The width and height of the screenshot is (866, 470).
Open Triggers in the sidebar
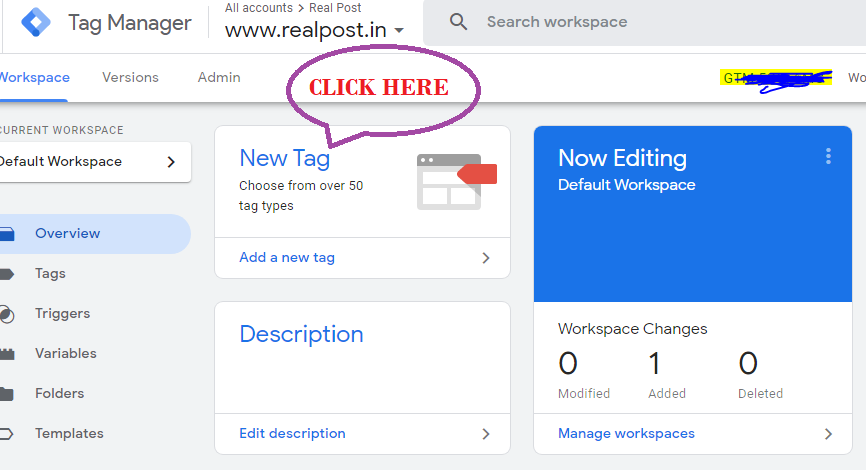62,313
